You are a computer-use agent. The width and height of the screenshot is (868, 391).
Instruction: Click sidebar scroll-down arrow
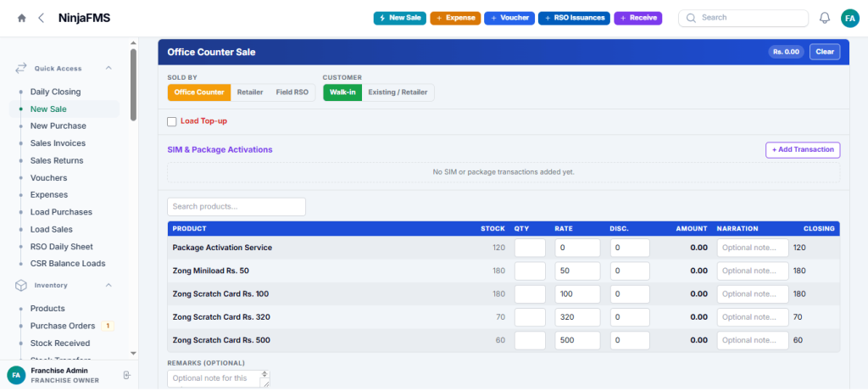[133, 353]
